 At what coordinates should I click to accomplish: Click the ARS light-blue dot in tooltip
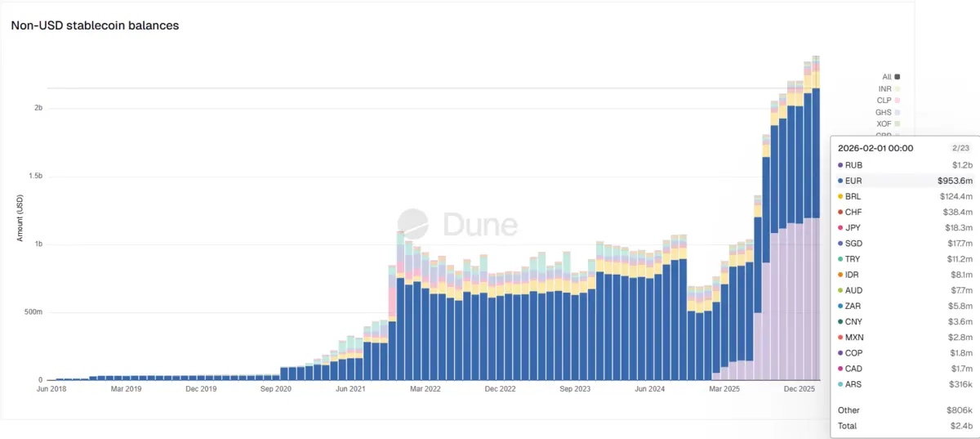click(841, 384)
